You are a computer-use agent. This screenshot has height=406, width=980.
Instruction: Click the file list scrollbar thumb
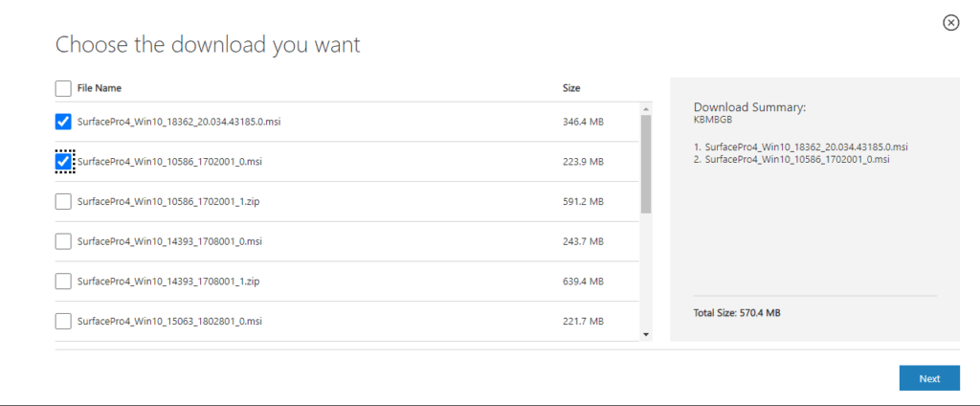pyautogui.click(x=646, y=164)
